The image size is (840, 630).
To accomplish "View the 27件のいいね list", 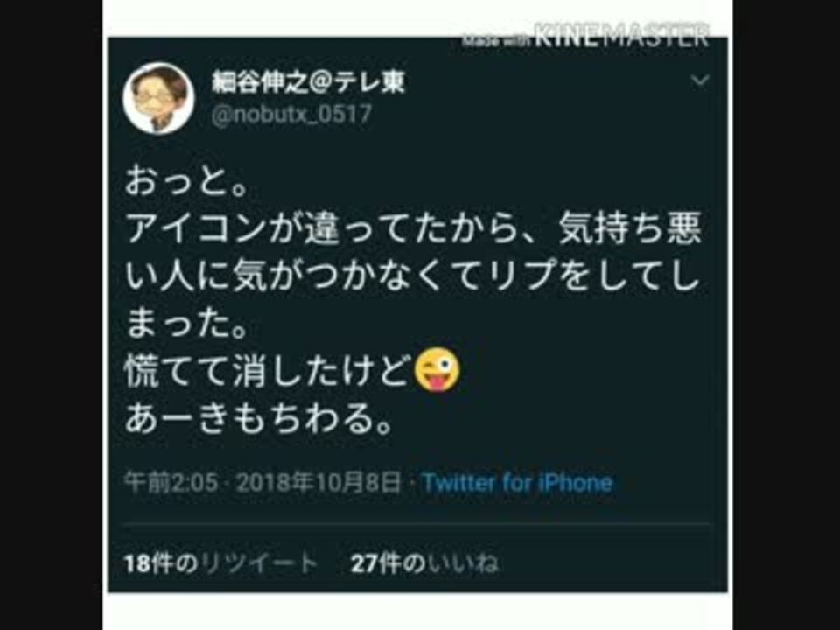I will click(x=423, y=563).
